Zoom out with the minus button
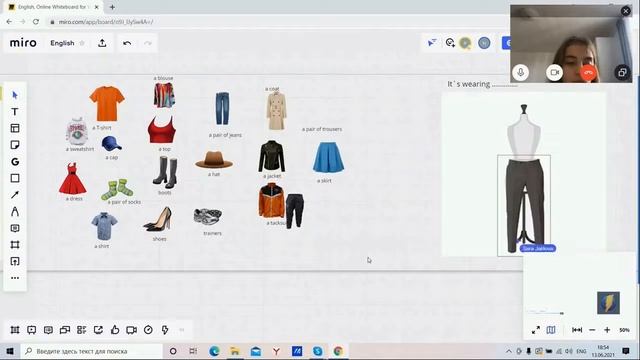This screenshot has width=640, height=360. pos(592,330)
